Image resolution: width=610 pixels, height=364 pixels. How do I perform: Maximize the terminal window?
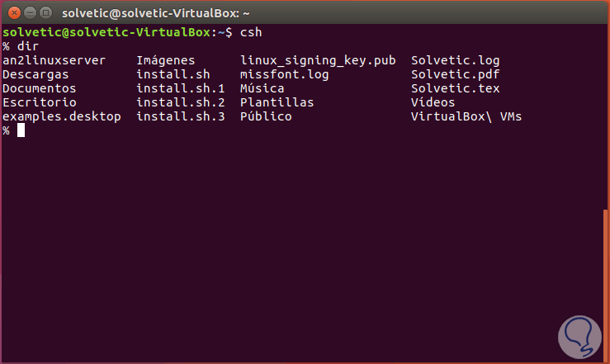click(x=45, y=12)
